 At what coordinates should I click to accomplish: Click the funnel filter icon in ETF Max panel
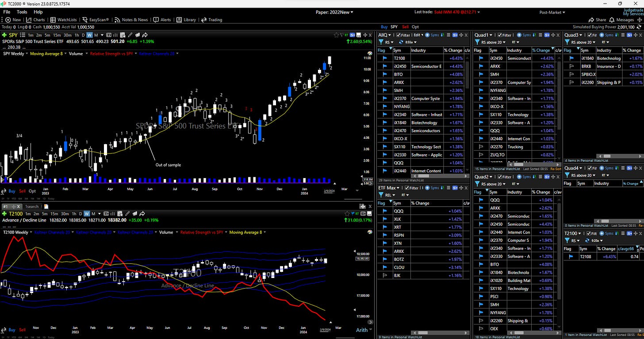pos(381,195)
